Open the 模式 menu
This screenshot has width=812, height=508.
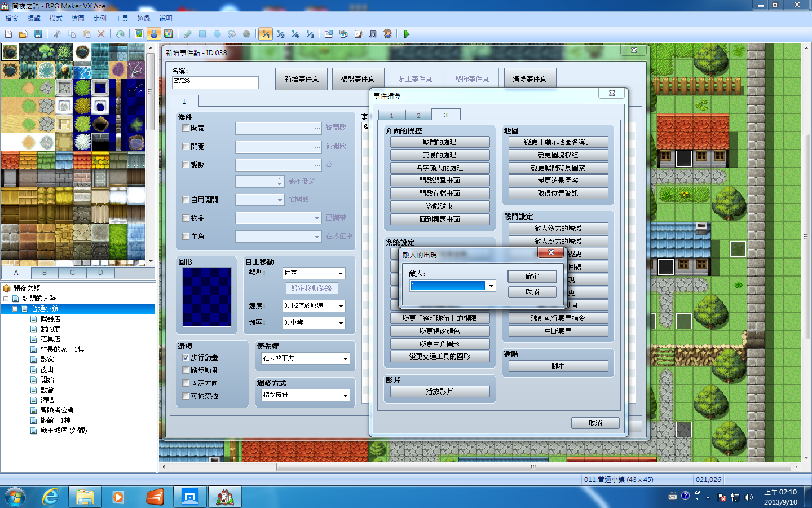click(x=56, y=19)
